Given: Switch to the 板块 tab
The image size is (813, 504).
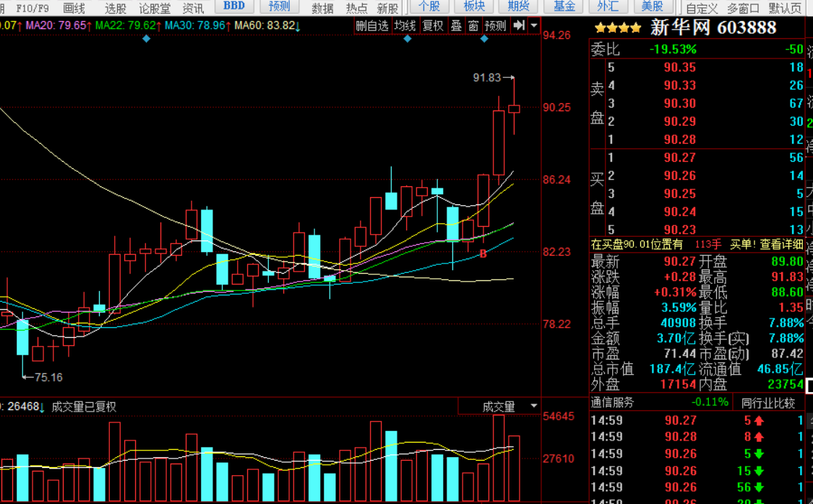Looking at the screenshot, I should click(x=474, y=6).
